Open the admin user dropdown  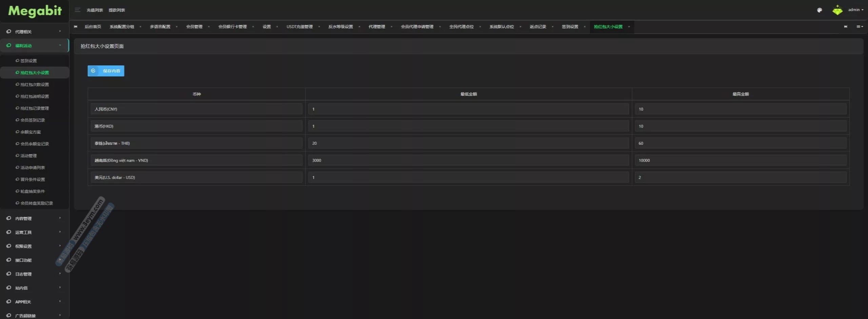855,10
